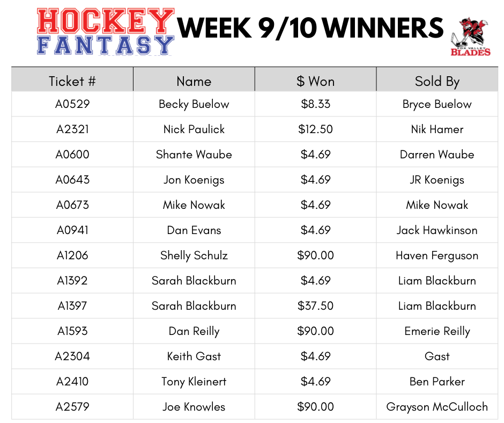
Task: Select the Ticket # column header
Action: [x=72, y=81]
